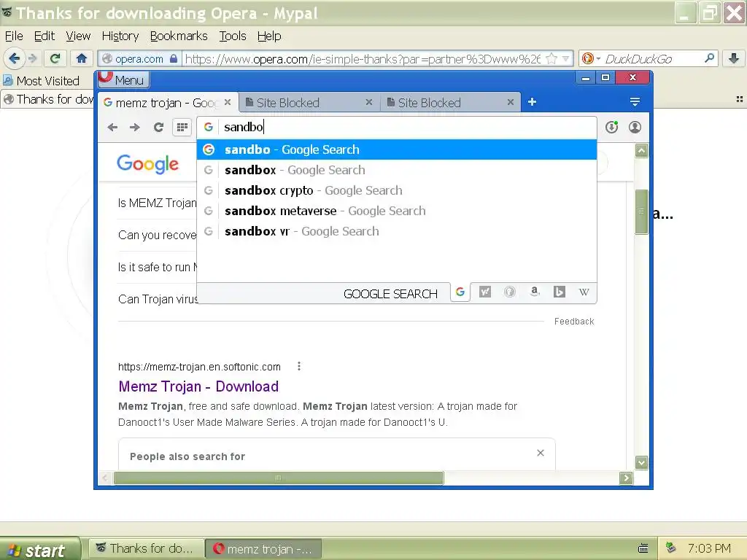Switch to 'memz trojan' Opera taskbar item

pos(263,549)
